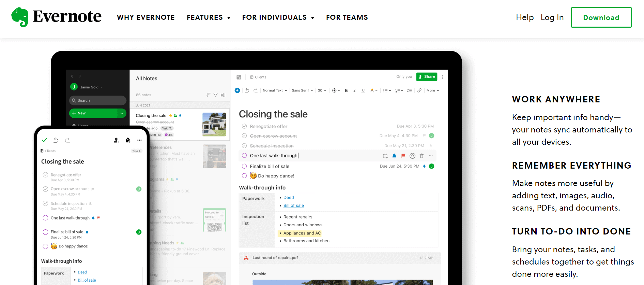Image resolution: width=644 pixels, height=285 pixels.
Task: Check off Do happy dance task
Action: tap(244, 176)
